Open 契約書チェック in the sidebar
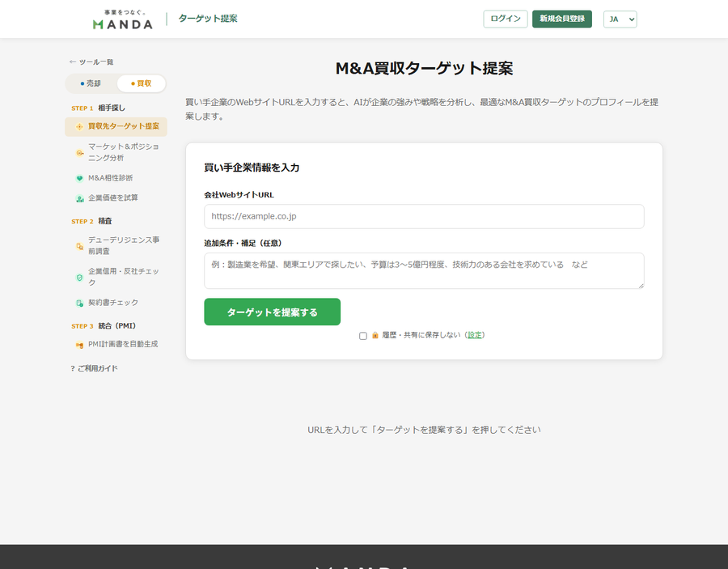The height and width of the screenshot is (569, 728). click(116, 303)
